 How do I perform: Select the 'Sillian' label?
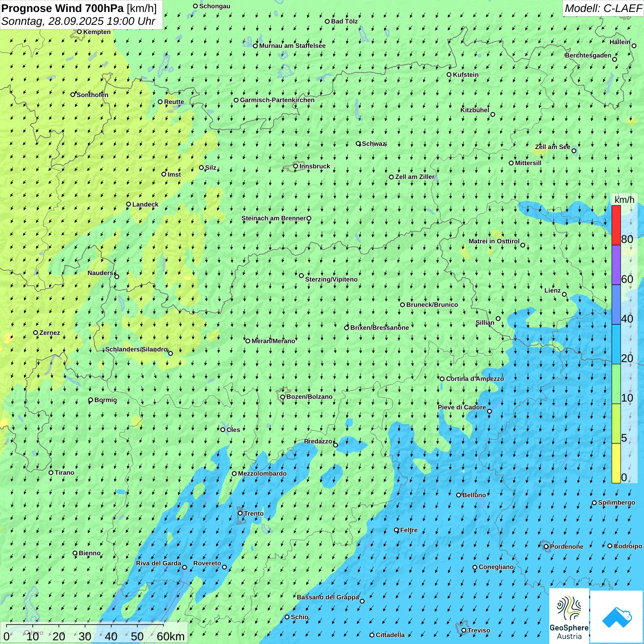[485, 322]
